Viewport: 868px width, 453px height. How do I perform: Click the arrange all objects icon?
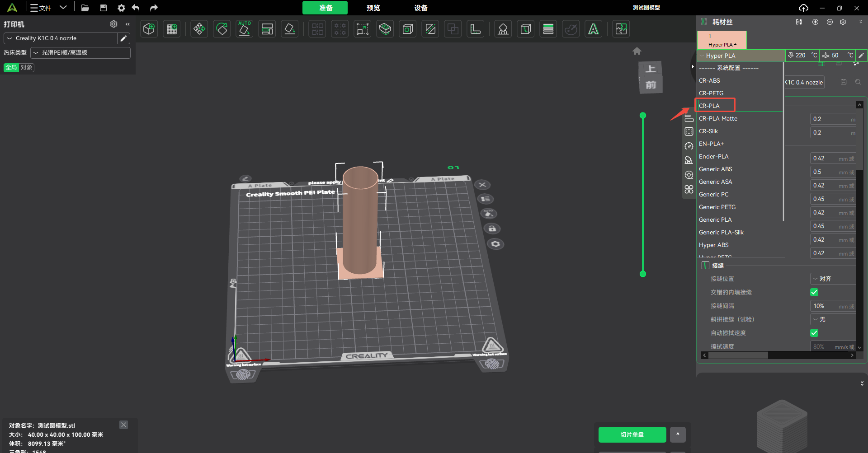coord(267,29)
